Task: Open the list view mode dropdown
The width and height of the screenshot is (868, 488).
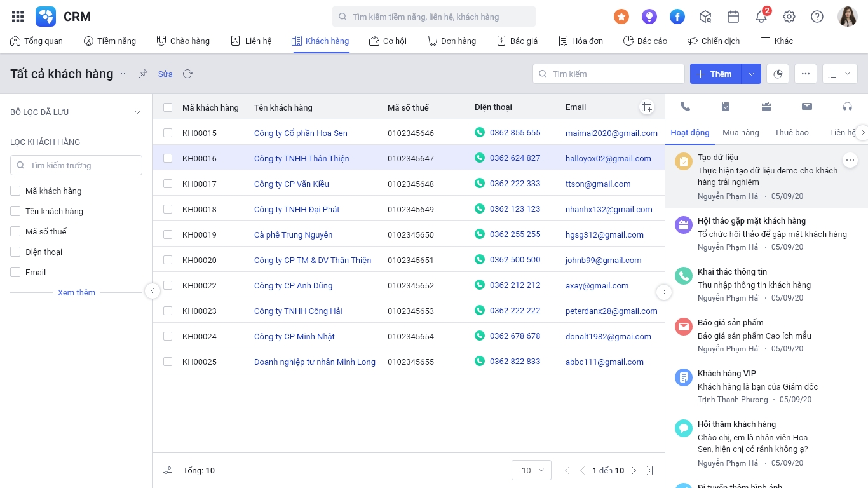Action: click(x=840, y=74)
